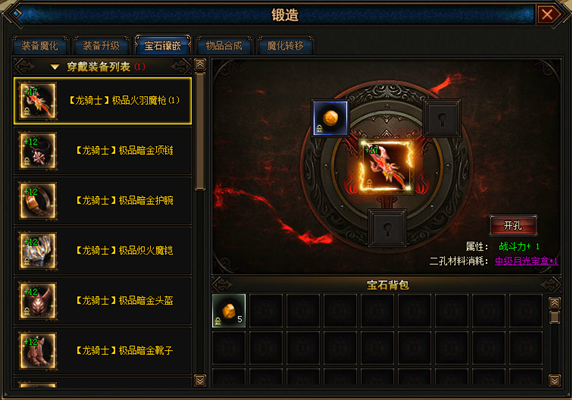Click the center weapon slot in forge
The image size is (572, 400).
[x=387, y=166]
